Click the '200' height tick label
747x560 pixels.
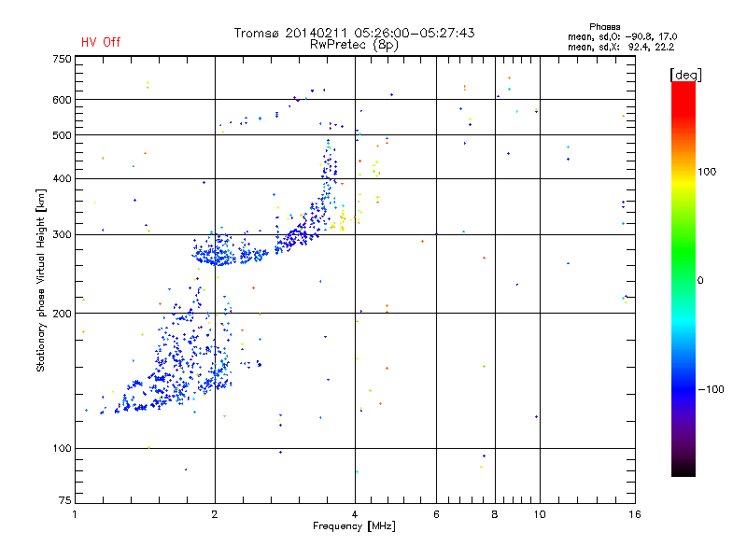click(x=62, y=314)
